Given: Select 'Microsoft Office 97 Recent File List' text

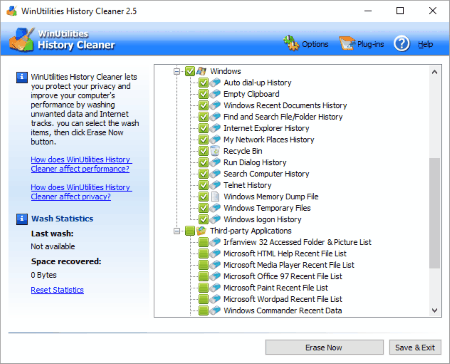Looking at the screenshot, I should pyautogui.click(x=283, y=276).
